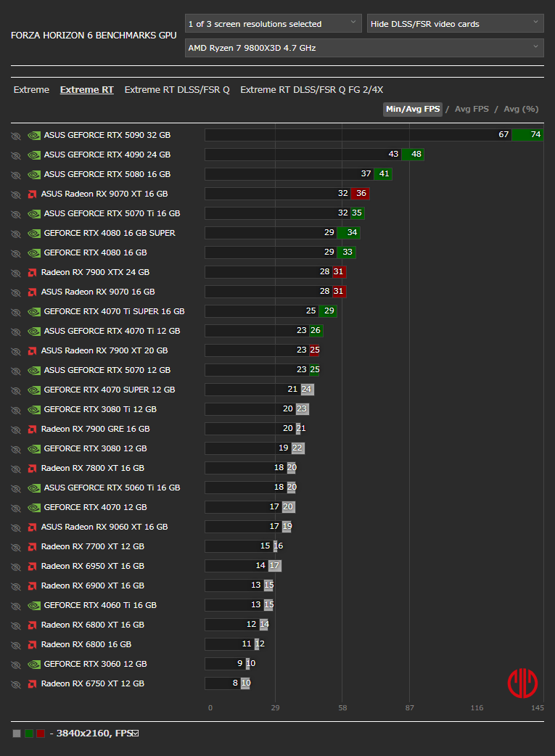Viewport: 555px width, 756px height.
Task: Open the screen resolutions dropdown
Action: click(x=273, y=24)
